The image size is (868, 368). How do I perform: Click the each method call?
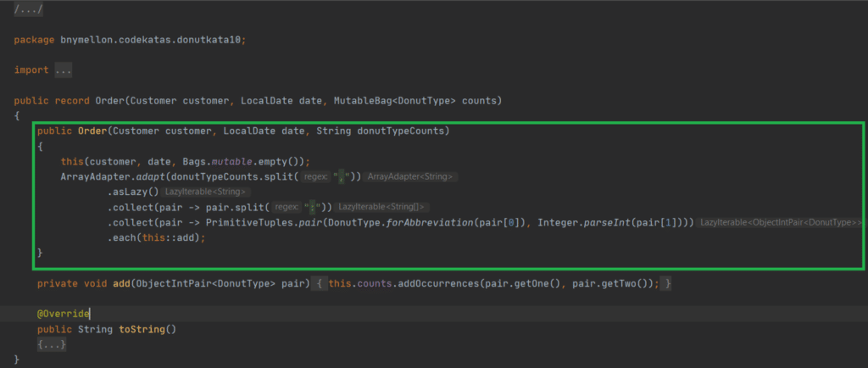pyautogui.click(x=124, y=238)
